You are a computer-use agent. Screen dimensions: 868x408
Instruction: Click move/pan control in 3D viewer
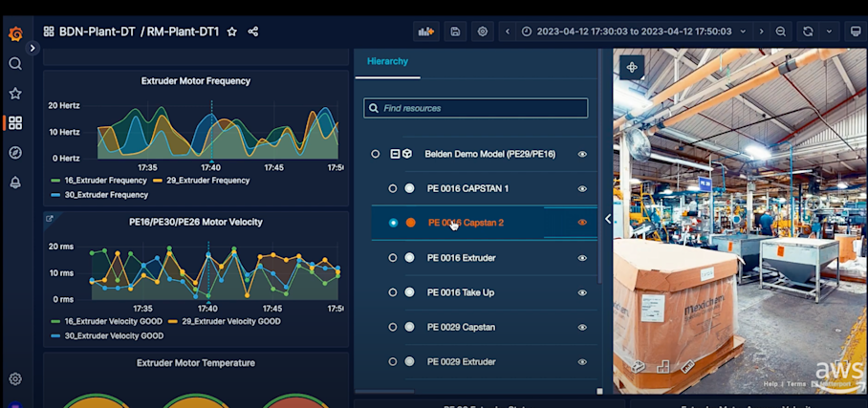(632, 68)
